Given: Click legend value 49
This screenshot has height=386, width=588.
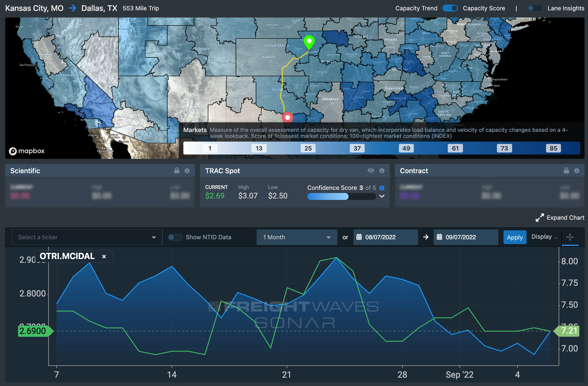Looking at the screenshot, I should click(x=406, y=148).
